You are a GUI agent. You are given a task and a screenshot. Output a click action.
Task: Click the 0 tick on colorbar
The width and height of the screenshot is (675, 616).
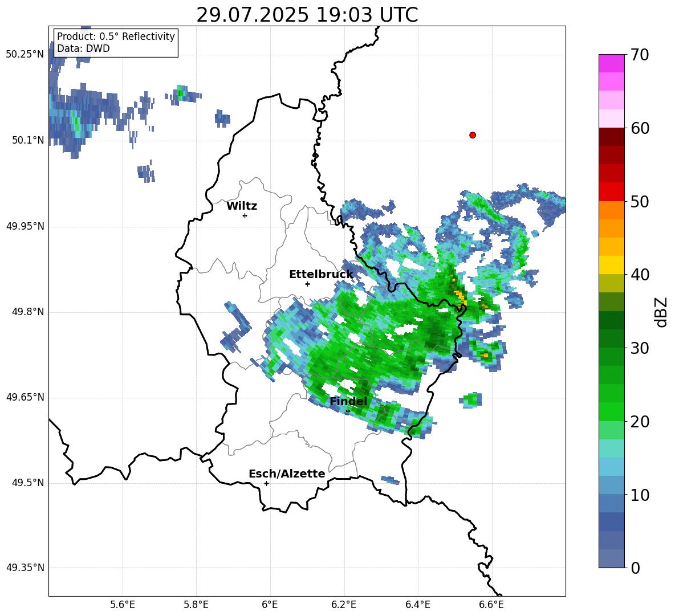635,568
